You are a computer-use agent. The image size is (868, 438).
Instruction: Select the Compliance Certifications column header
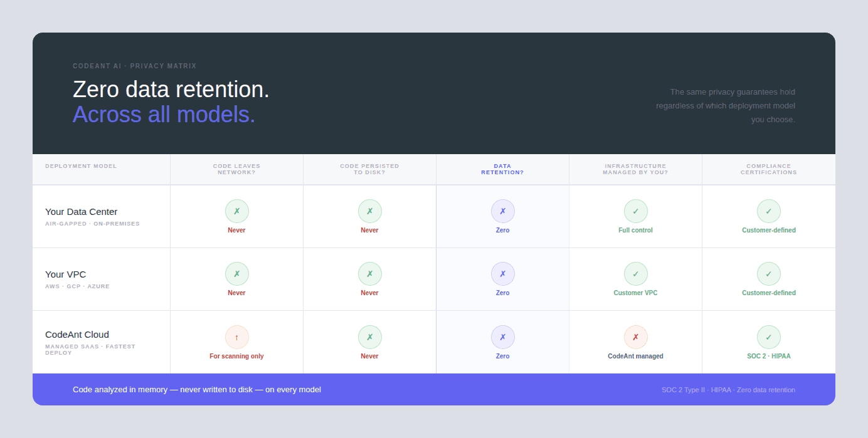click(x=768, y=169)
